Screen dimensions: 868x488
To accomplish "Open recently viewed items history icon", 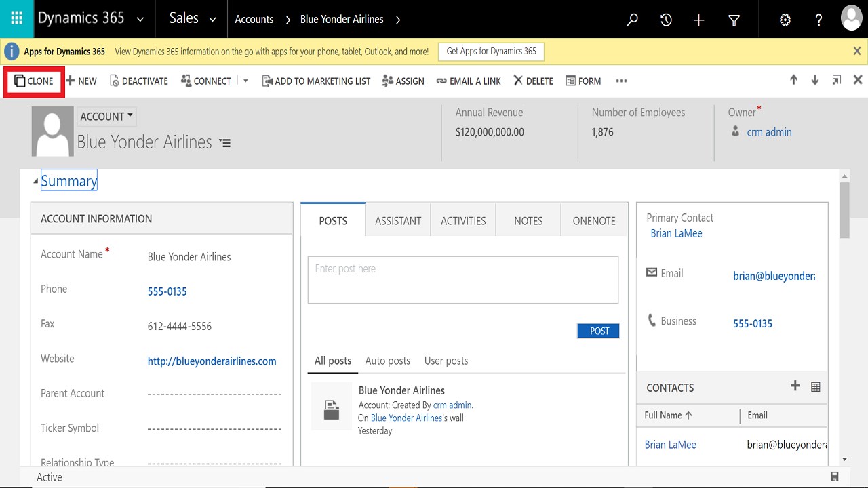I will point(666,20).
